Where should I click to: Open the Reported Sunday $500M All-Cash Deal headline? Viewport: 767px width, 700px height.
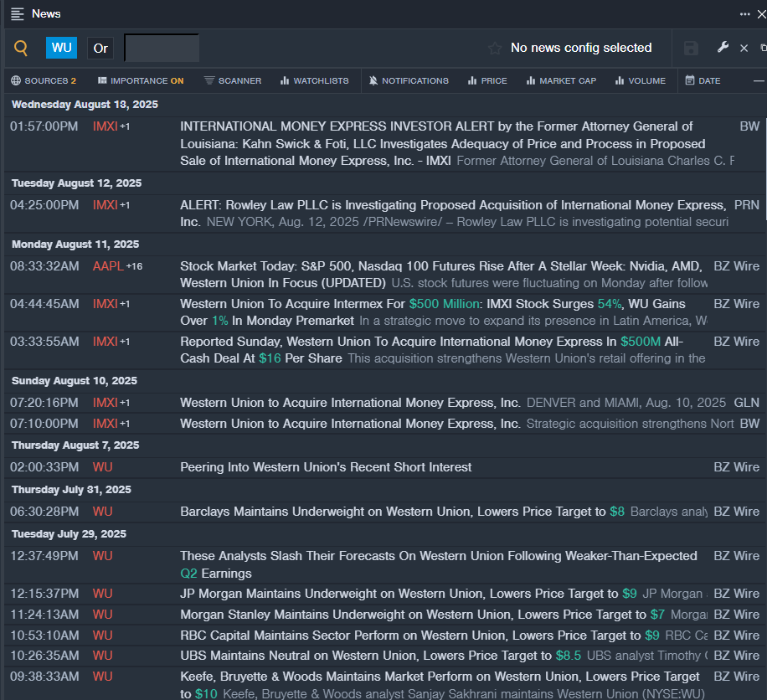[431, 350]
